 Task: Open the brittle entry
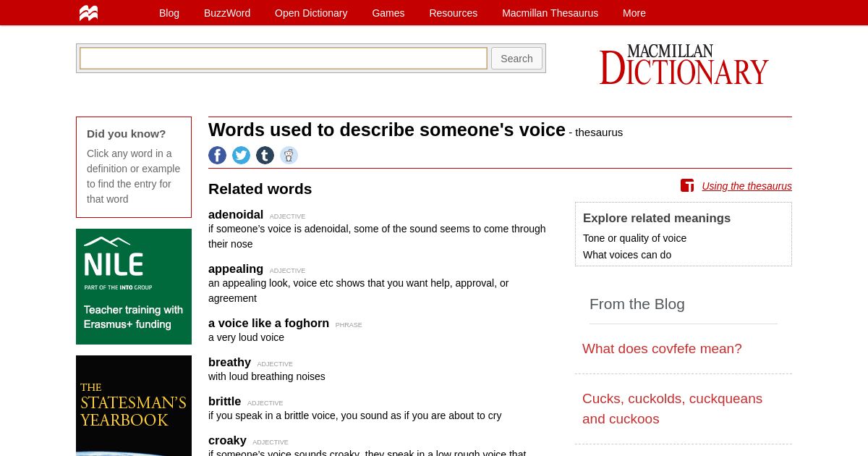coord(224,402)
